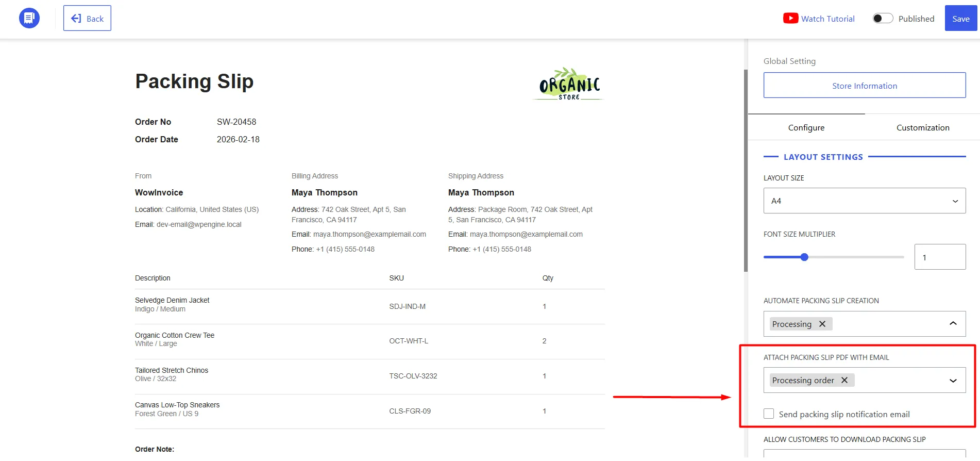980x461 pixels.
Task: Open the Watch Tutorial link
Action: point(827,19)
